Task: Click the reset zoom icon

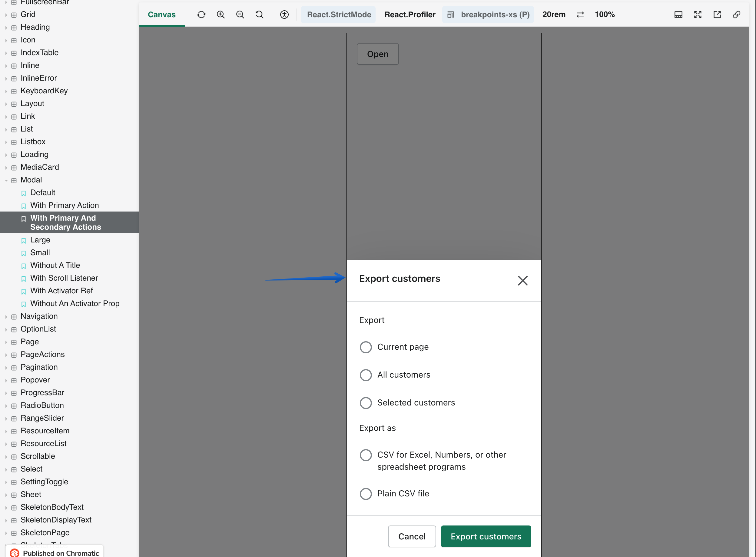Action: (259, 15)
